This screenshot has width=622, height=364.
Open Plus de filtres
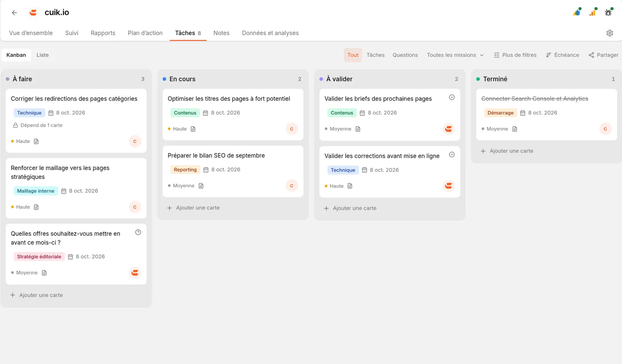(x=515, y=55)
